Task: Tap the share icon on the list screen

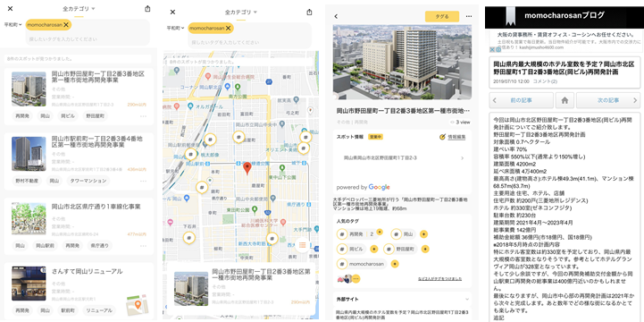Action: 147,9
